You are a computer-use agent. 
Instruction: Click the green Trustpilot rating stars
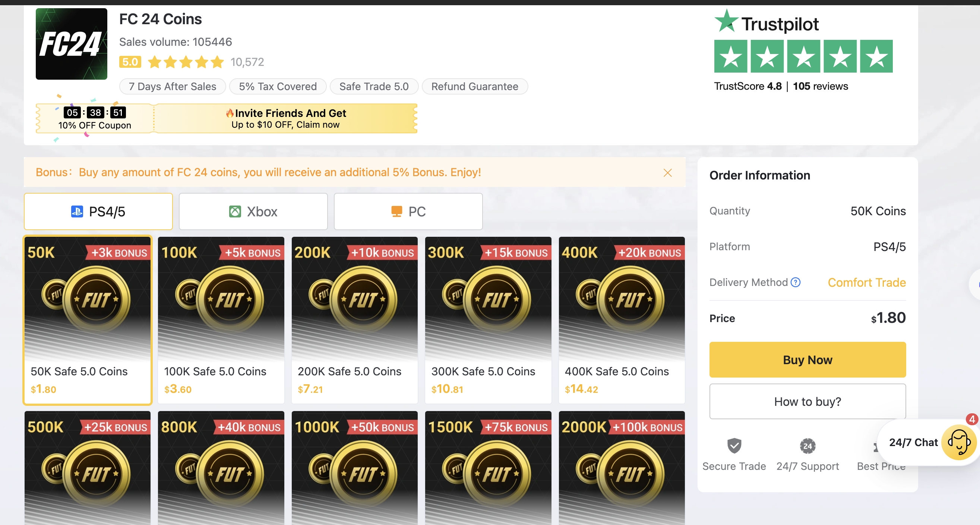[803, 57]
